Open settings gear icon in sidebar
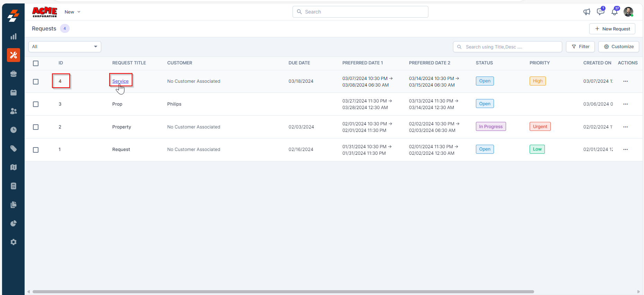Viewport: 644px width, 295px height. point(14,242)
